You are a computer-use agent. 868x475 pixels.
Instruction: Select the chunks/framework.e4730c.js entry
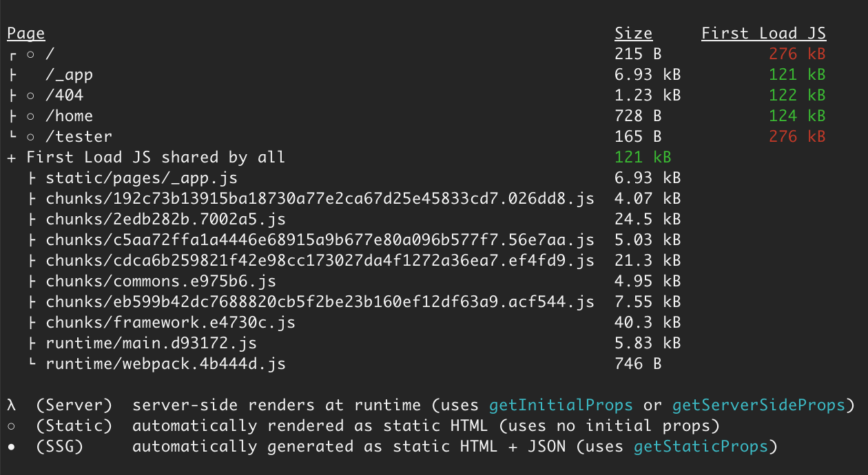pyautogui.click(x=170, y=323)
